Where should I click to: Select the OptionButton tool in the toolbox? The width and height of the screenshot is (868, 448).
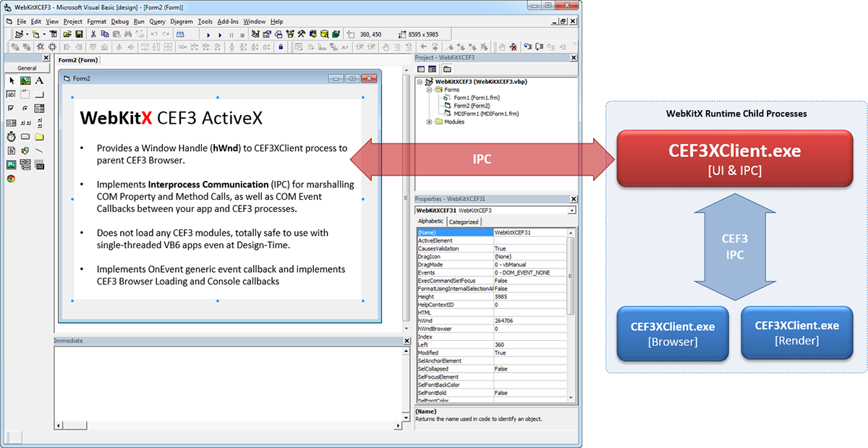(25, 109)
